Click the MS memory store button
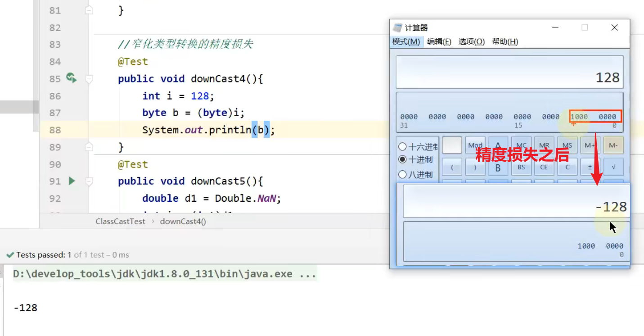Screen dimensions: 644x336 [567, 145]
